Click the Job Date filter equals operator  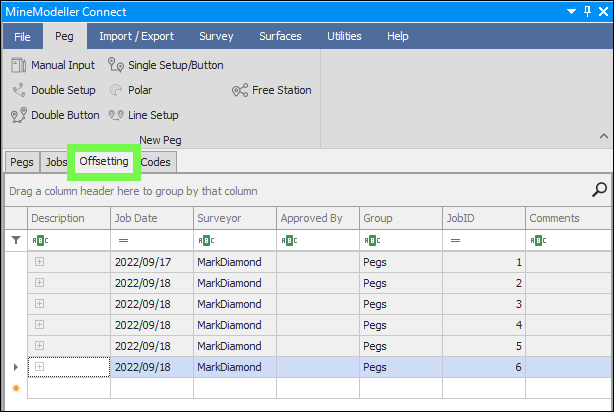(x=123, y=240)
